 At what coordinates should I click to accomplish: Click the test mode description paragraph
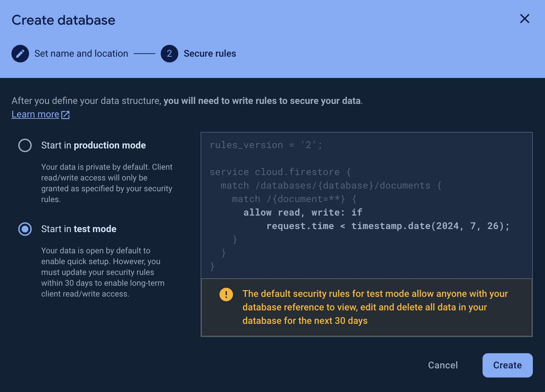[x=103, y=272]
